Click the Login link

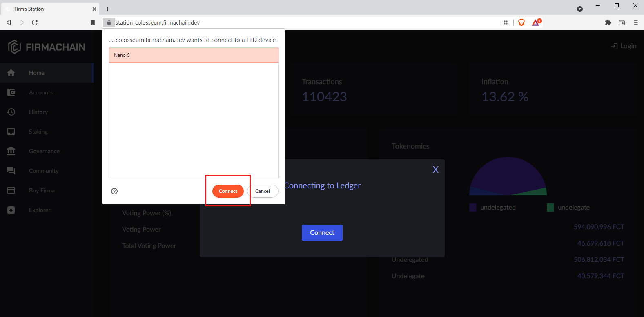tap(624, 46)
